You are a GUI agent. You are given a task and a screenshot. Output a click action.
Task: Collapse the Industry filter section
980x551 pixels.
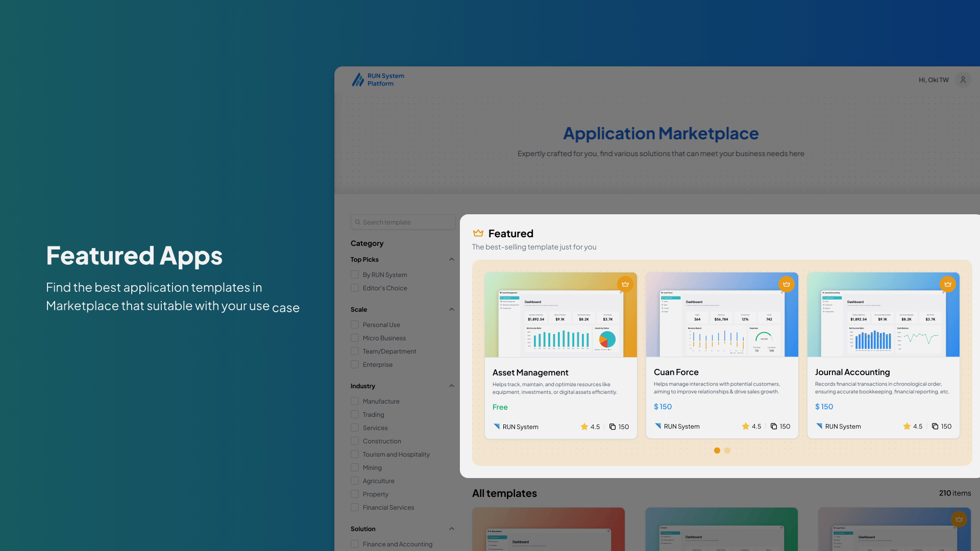[x=451, y=386]
